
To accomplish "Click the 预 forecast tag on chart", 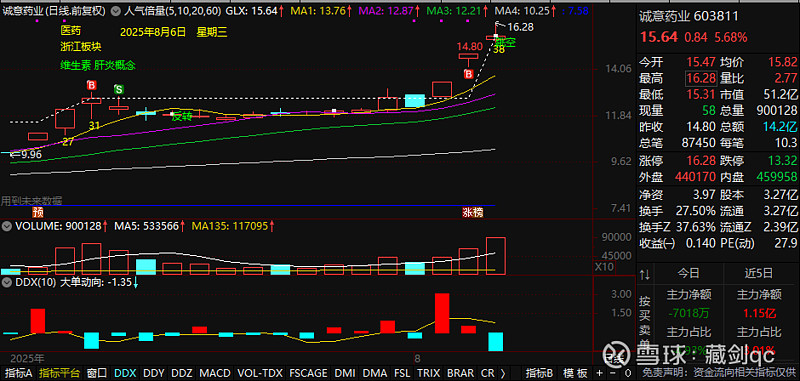I will point(38,212).
